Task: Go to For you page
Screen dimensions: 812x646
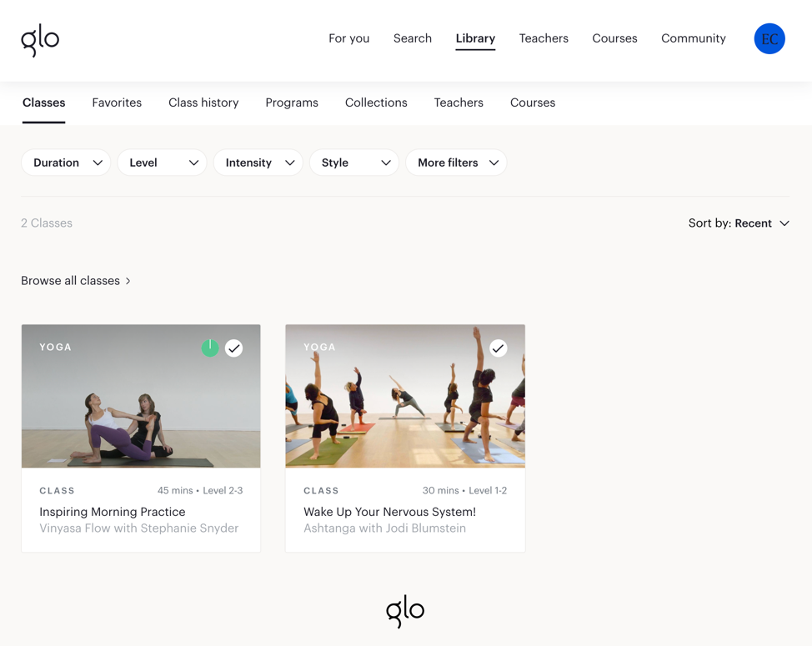Action: click(349, 38)
